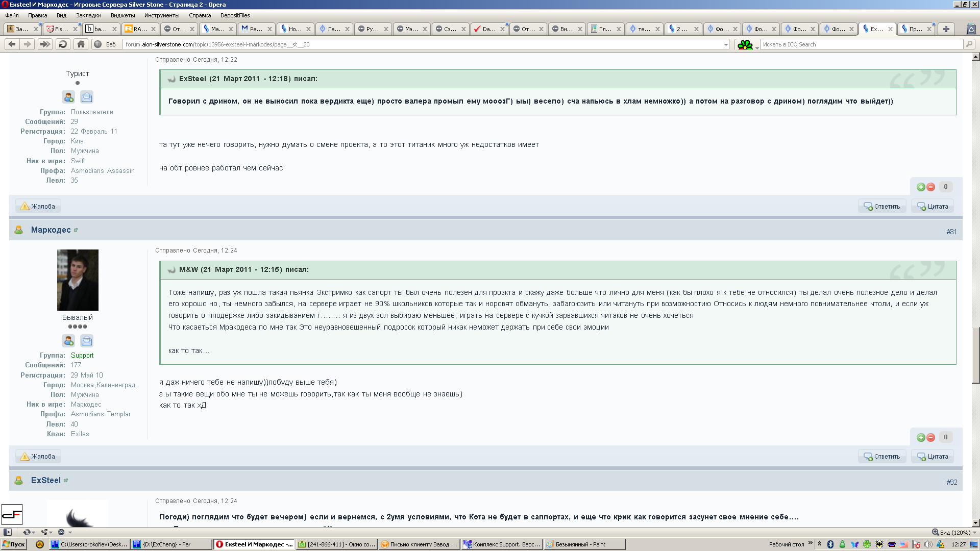Click Жалоба button under Турист post
The image size is (980, 551).
click(x=38, y=207)
